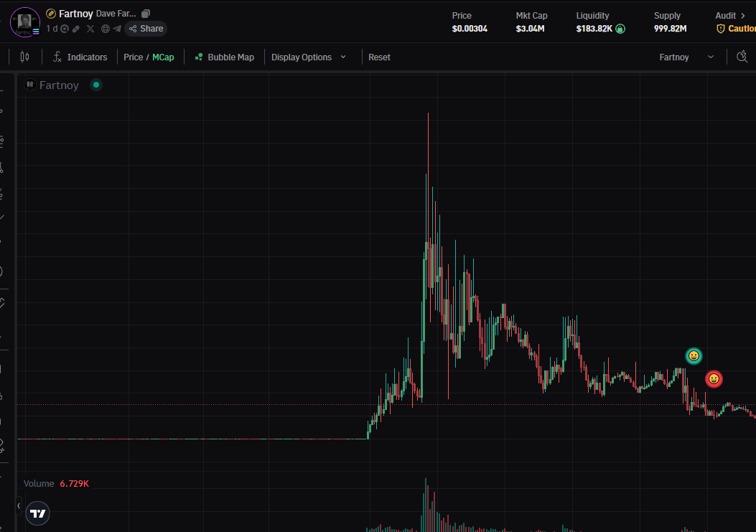Screen dimensions: 756x532
Task: Click the green liquidity lock icon
Action: [620, 29]
